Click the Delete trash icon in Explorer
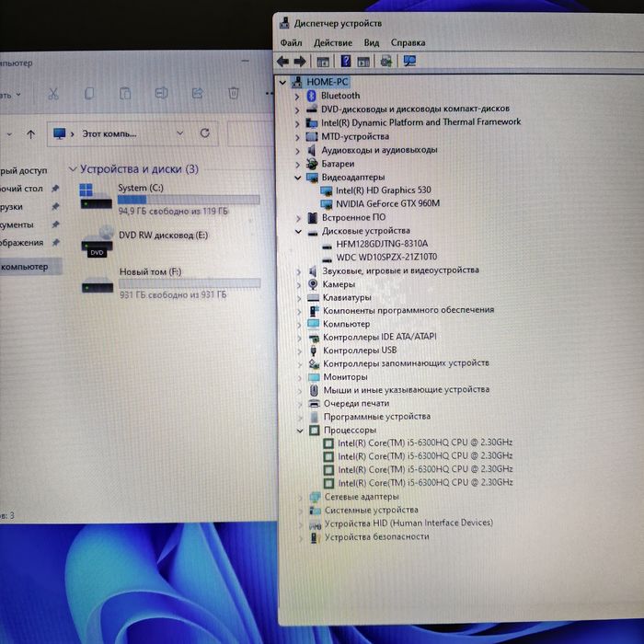 pyautogui.click(x=234, y=93)
